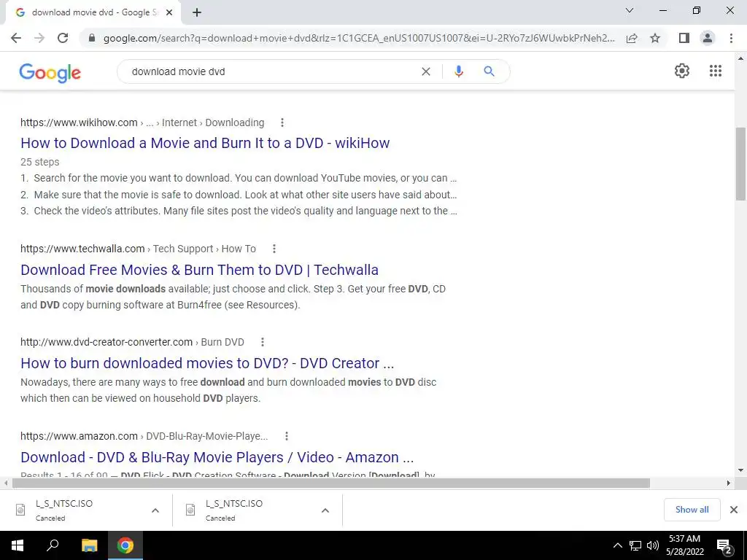Open Download Free Movies Techwalla link

coord(199,270)
